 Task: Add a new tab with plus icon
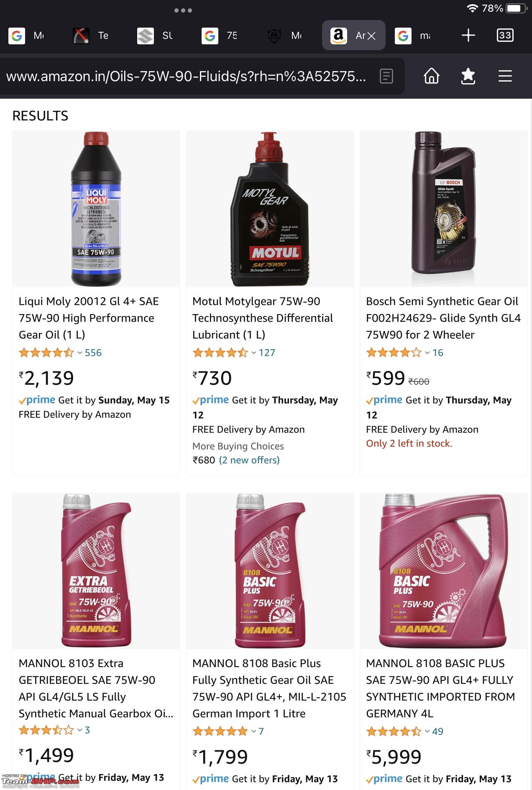468,36
